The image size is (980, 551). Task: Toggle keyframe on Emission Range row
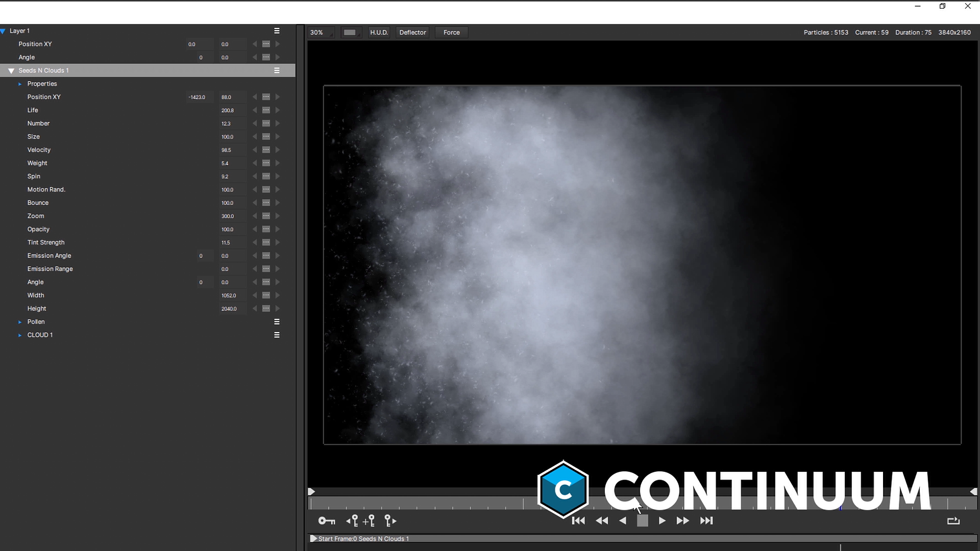tap(266, 269)
